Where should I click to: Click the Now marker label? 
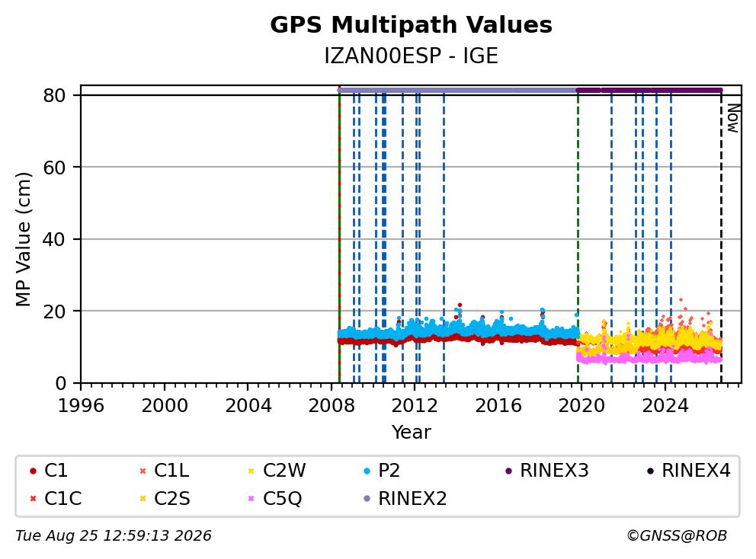point(733,118)
